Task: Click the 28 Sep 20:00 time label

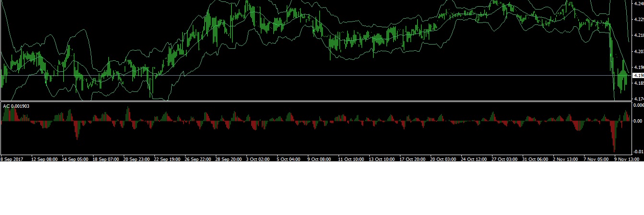Action: [229, 158]
